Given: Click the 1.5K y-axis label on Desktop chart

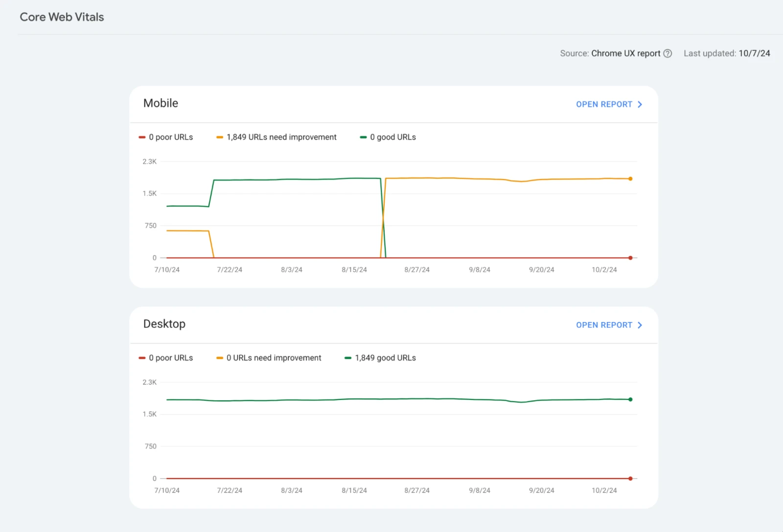Looking at the screenshot, I should 150,414.
